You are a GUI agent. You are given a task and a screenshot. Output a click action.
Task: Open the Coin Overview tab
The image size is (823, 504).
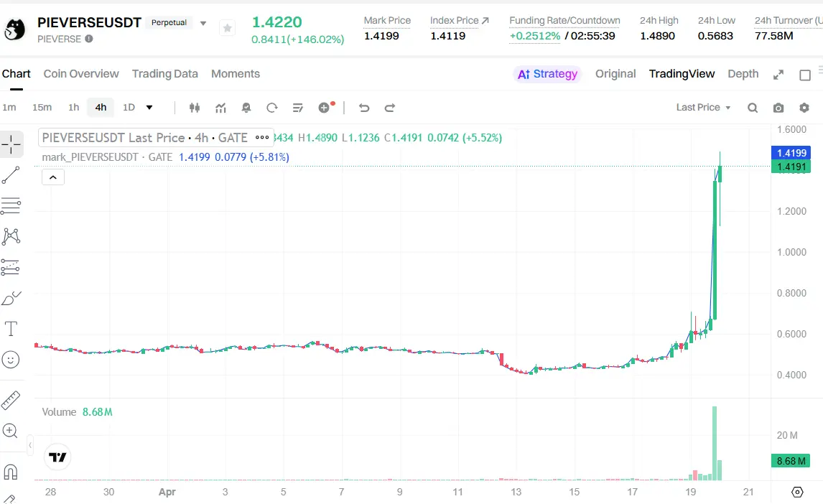tap(81, 74)
